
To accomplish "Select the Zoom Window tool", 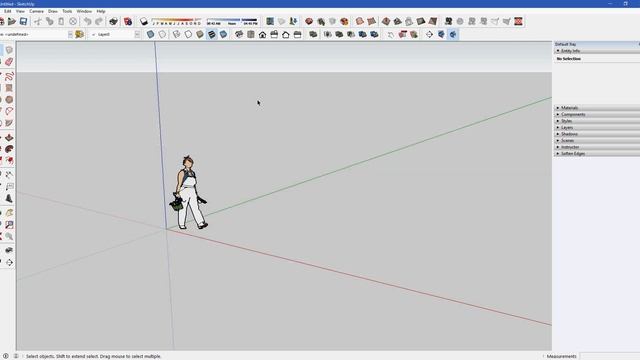I will coord(9,224).
